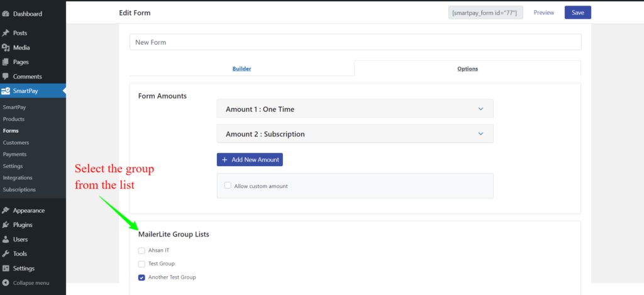The image size is (644, 295).
Task: Click the Tools wrench icon
Action: [6, 253]
